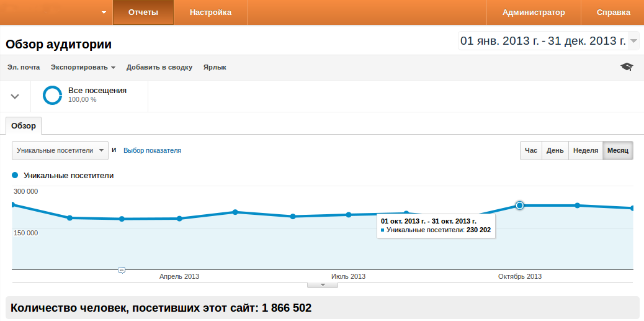This screenshot has width=644, height=321.
Task: Open the Уникальные посетители metric dropdown
Action: pyautogui.click(x=60, y=150)
